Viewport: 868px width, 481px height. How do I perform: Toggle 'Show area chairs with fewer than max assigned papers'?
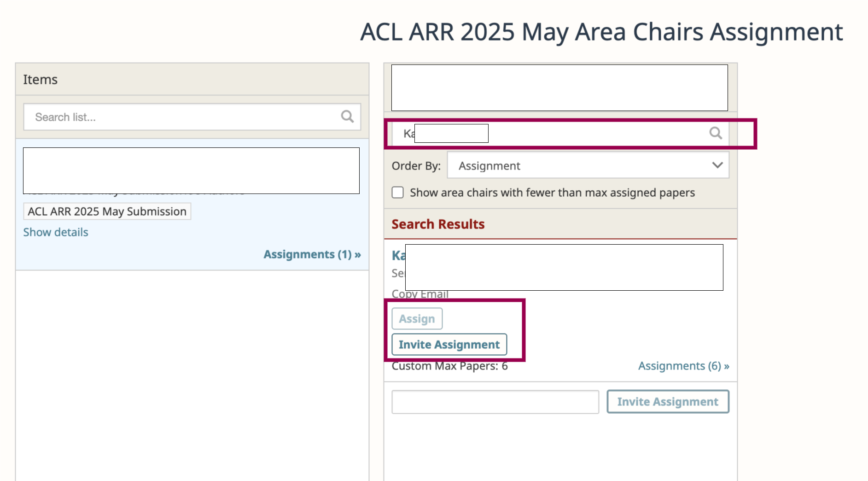tap(398, 192)
